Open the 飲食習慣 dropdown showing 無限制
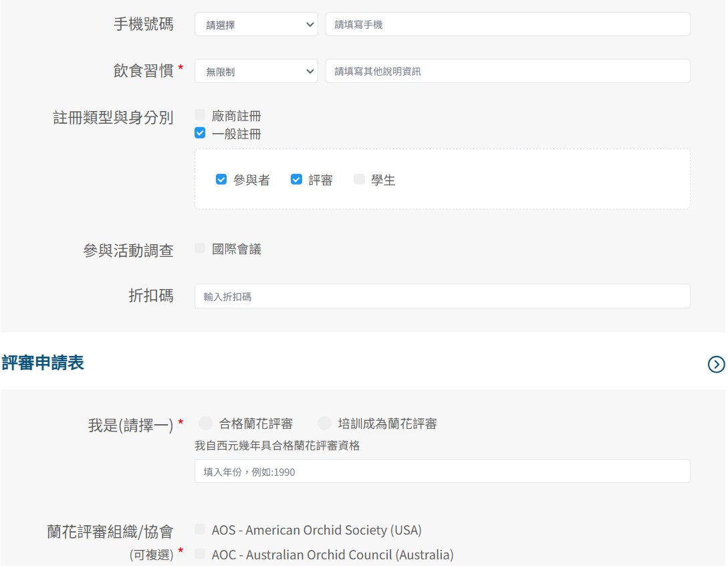This screenshot has height=566, width=728. [257, 72]
